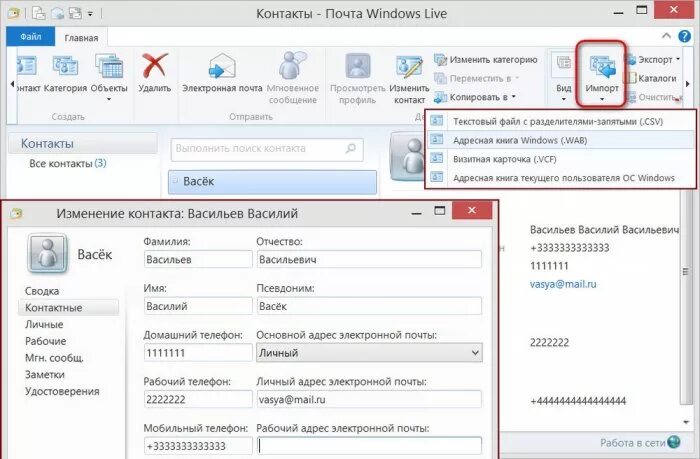Click the Каталоги ribbon item
The height and width of the screenshot is (459, 700).
point(652,78)
